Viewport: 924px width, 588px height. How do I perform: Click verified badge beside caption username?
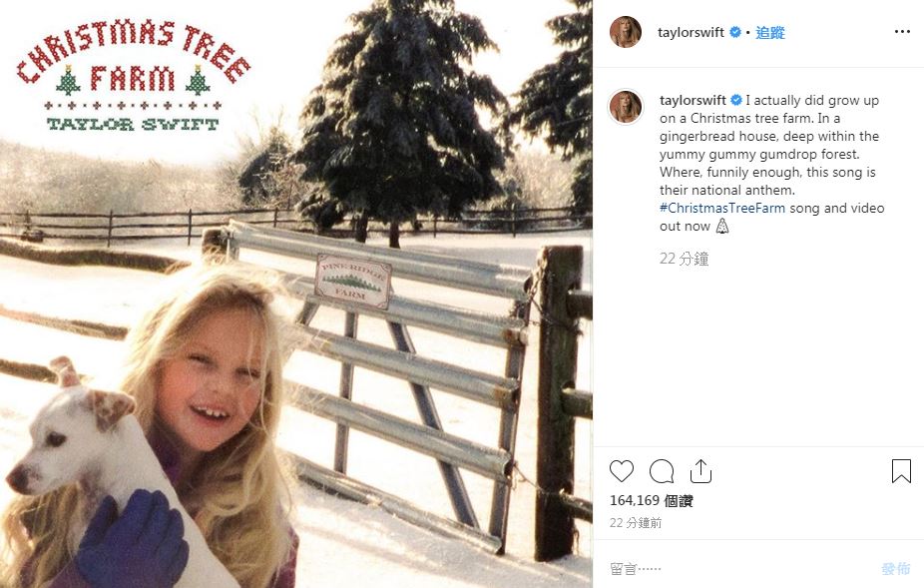[x=736, y=101]
